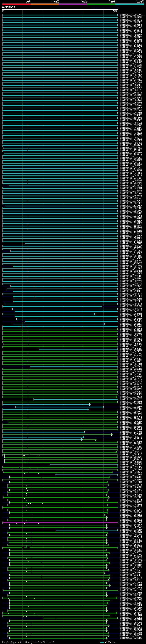Select hit label UniRef100_A3RLN1
The width and height of the screenshot is (146, 644).
click(131, 409)
